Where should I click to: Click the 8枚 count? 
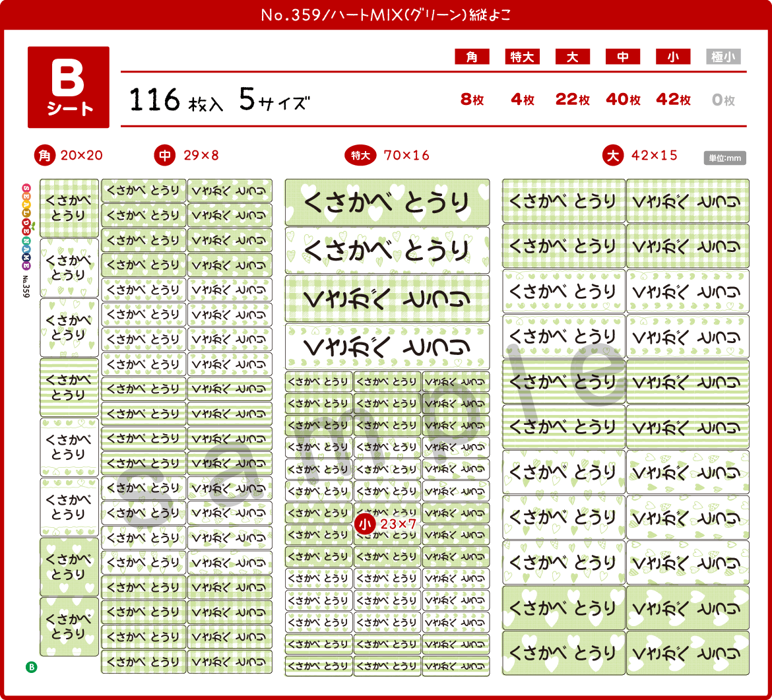[472, 100]
